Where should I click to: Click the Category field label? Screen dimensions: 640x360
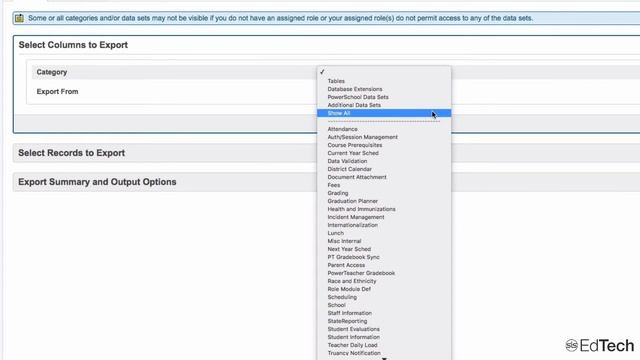51,72
